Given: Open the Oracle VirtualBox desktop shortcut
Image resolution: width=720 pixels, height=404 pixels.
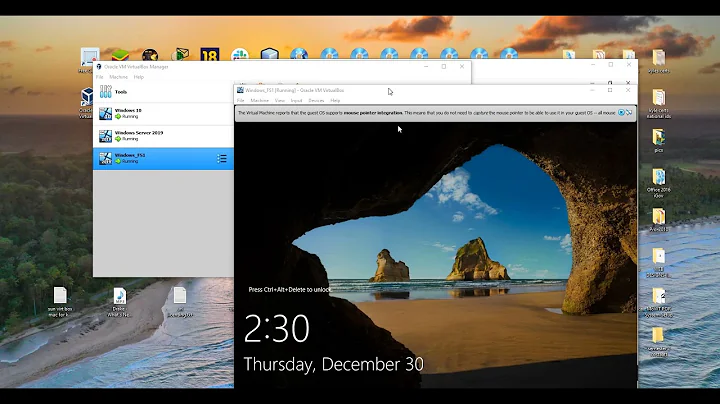Looking at the screenshot, I should [x=86, y=102].
